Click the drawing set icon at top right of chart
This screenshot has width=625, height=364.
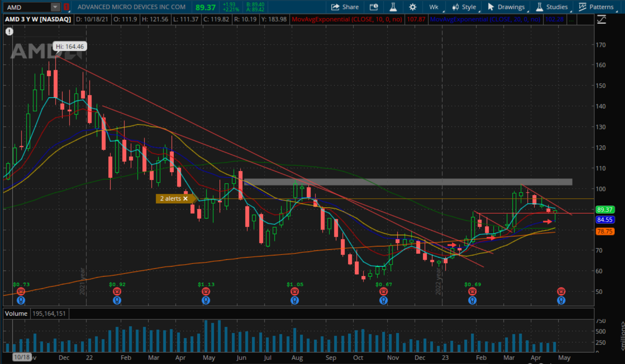click(602, 19)
